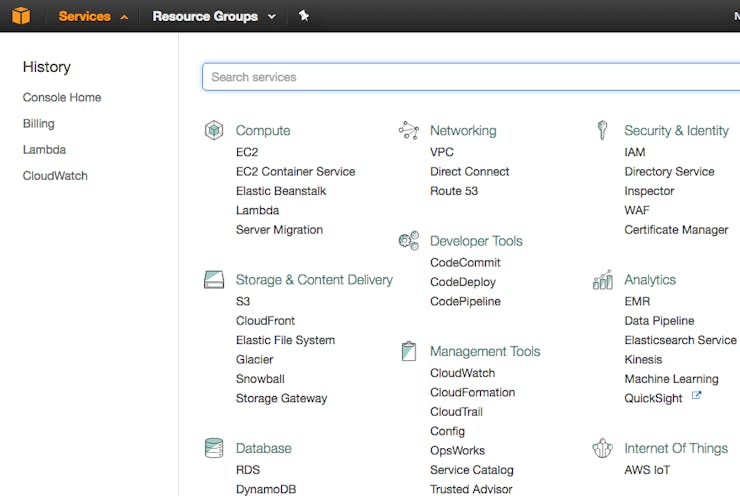Screen dimensions: 740x496
Task: Open AWS IoT
Action: [647, 470]
